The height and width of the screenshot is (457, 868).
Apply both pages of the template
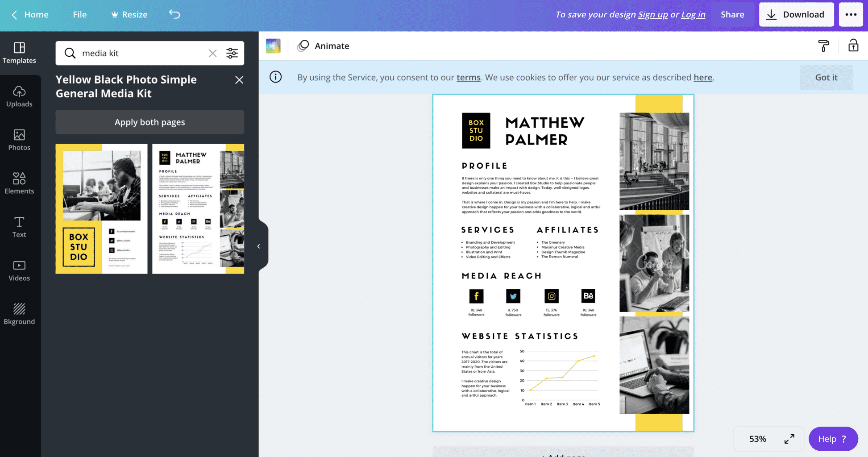coord(150,122)
